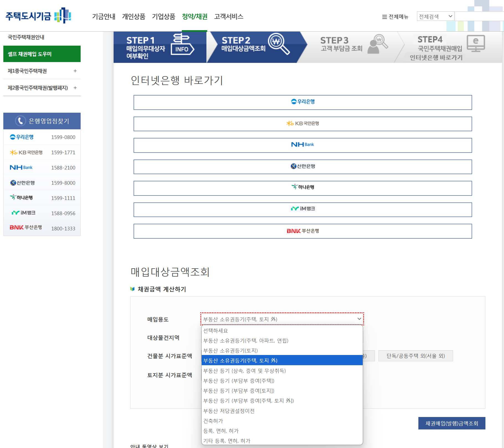
Task: Open iM뱅크 internet banking button
Action: click(303, 210)
